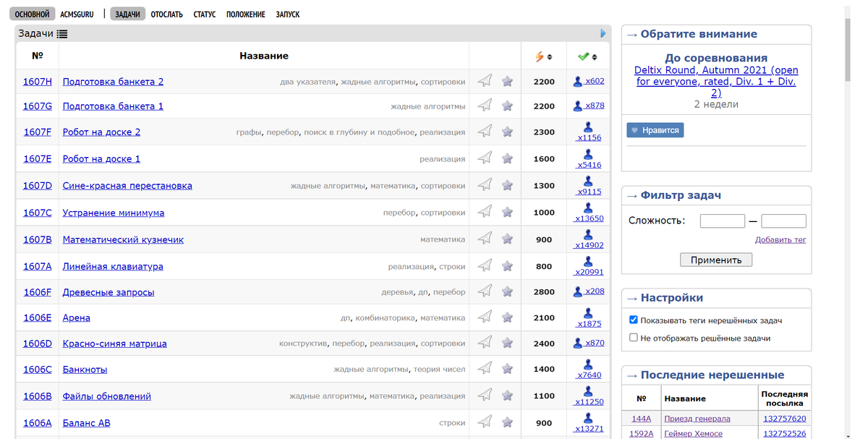The image size is (868, 439).
Task: Click submit icon for Устранение минимума
Action: (x=485, y=211)
